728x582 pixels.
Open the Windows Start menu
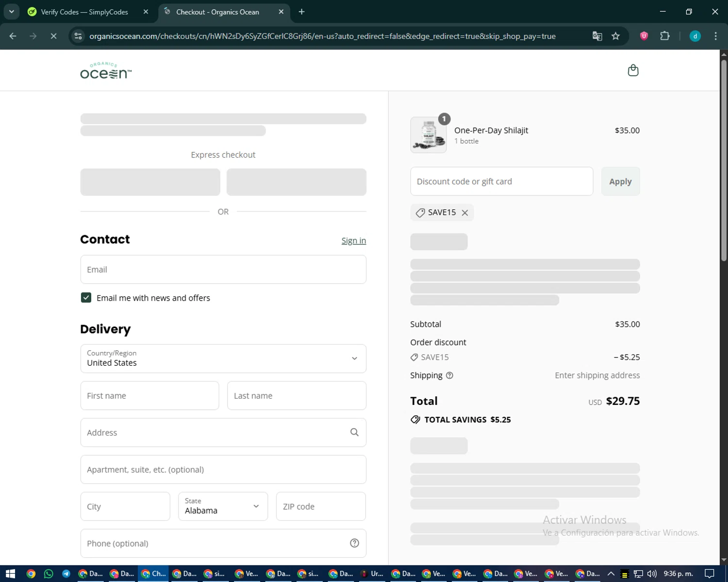10,574
